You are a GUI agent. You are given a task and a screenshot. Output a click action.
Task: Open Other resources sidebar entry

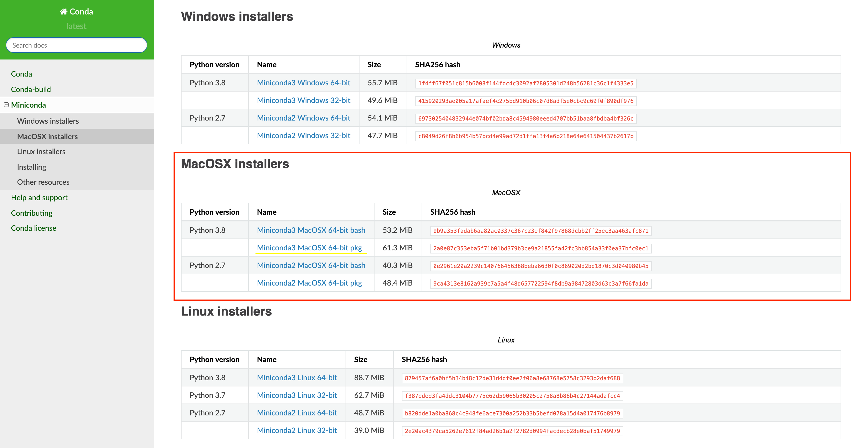click(43, 182)
